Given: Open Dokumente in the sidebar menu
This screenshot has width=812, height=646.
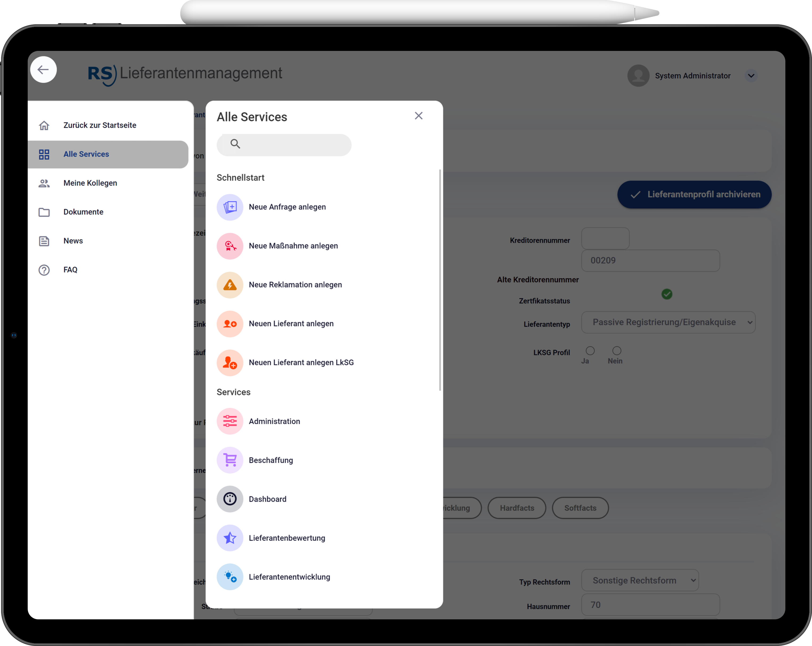Looking at the screenshot, I should point(83,212).
